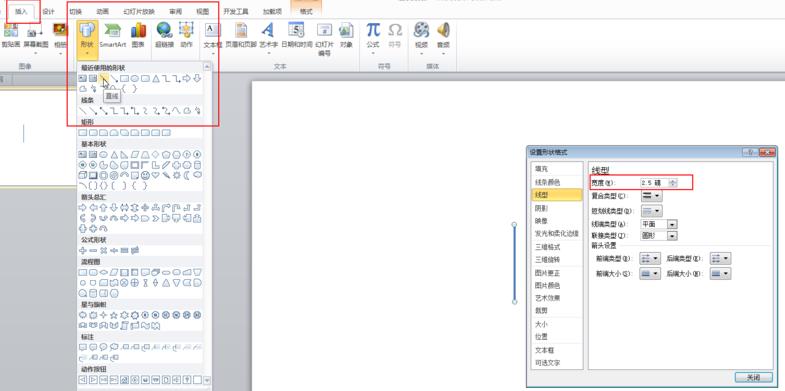Insert Audio (音频)

click(x=443, y=38)
